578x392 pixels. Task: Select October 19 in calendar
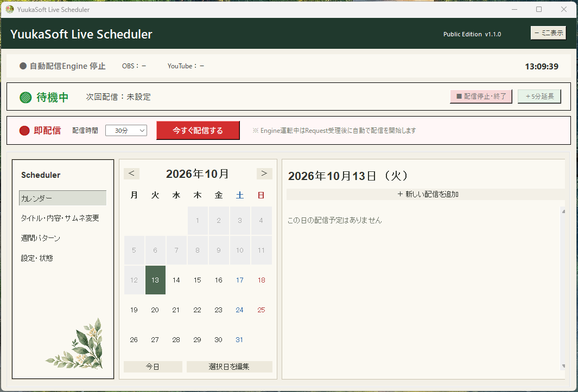click(x=134, y=310)
